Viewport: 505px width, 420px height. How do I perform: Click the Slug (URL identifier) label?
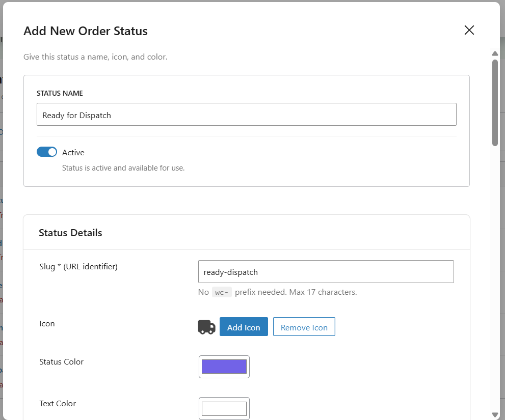pyautogui.click(x=78, y=267)
